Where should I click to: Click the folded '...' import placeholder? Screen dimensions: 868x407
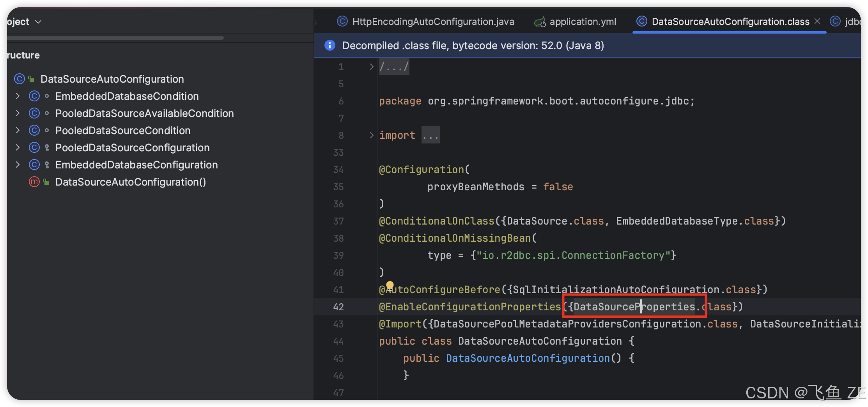pos(430,135)
